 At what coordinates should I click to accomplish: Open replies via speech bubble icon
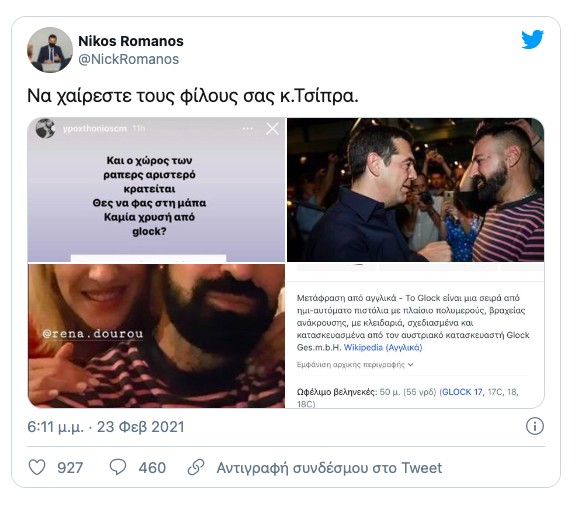[118, 467]
